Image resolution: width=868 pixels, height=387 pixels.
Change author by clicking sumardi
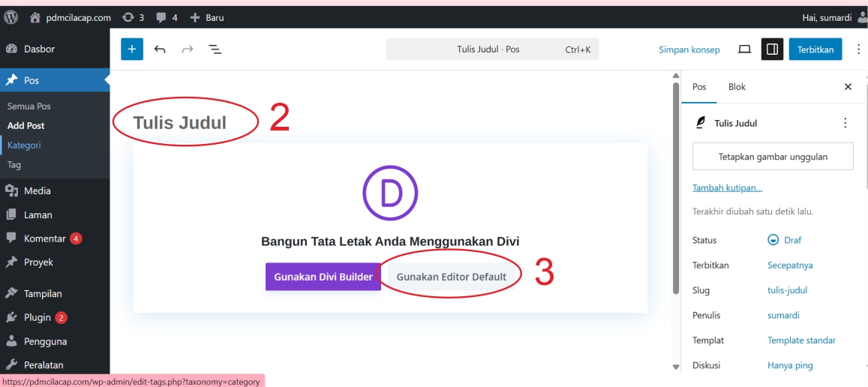click(783, 315)
